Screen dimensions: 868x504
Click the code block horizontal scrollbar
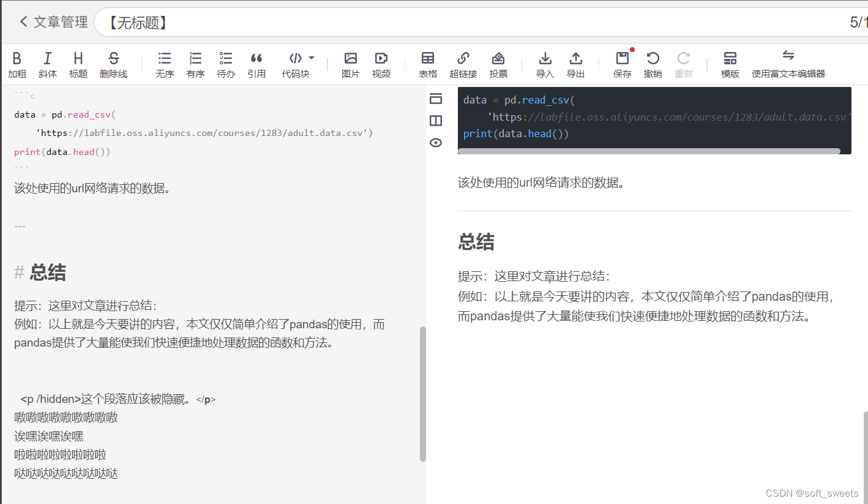pyautogui.click(x=649, y=151)
